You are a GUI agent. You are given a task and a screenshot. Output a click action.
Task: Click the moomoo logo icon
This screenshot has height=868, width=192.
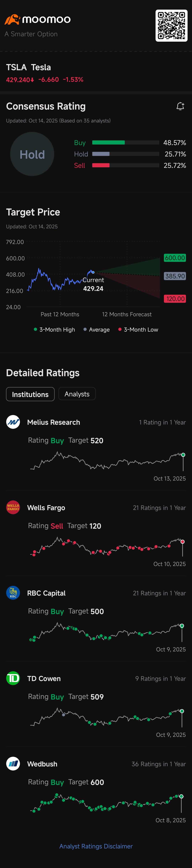coord(12,20)
